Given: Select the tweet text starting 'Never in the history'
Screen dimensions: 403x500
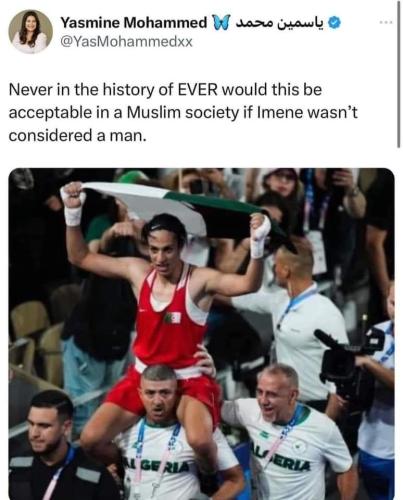Looking at the screenshot, I should click(183, 113).
